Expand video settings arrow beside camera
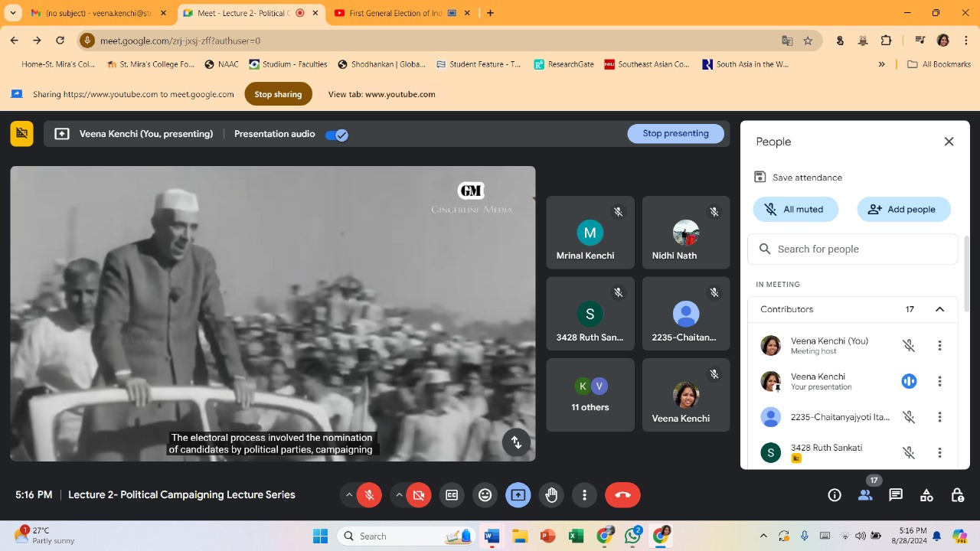The height and width of the screenshot is (551, 980). (x=399, y=495)
